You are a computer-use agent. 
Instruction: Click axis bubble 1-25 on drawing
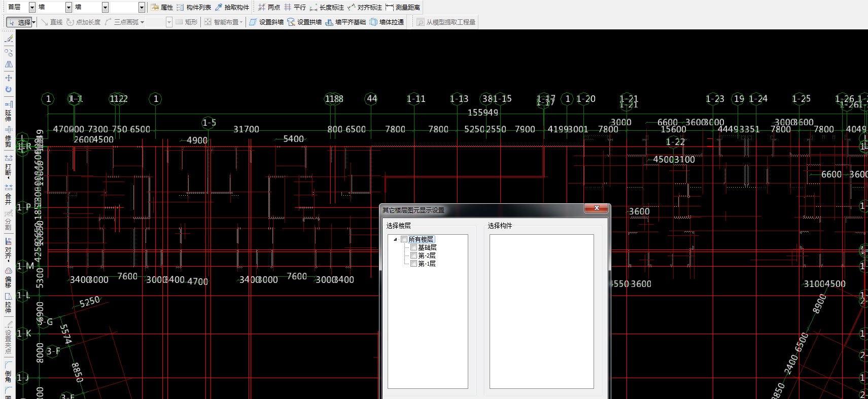click(802, 99)
